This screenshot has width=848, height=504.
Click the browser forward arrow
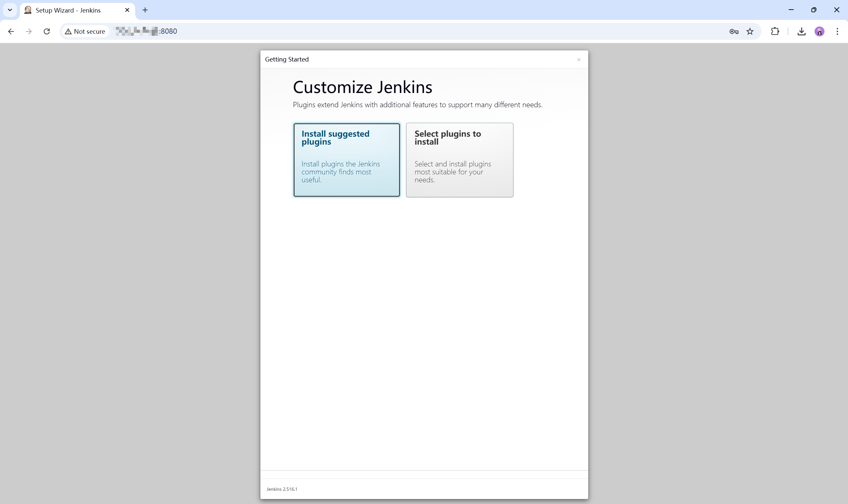click(x=29, y=31)
